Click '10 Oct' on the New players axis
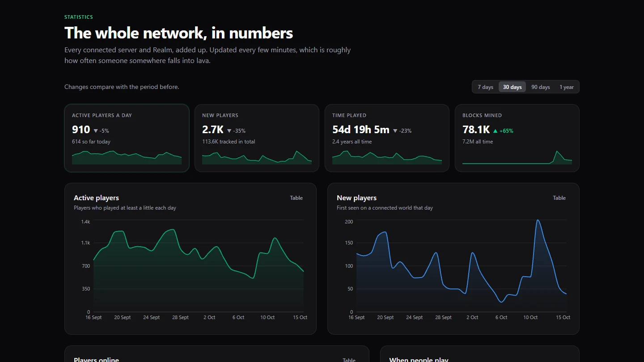This screenshot has width=644, height=362. [x=530, y=317]
